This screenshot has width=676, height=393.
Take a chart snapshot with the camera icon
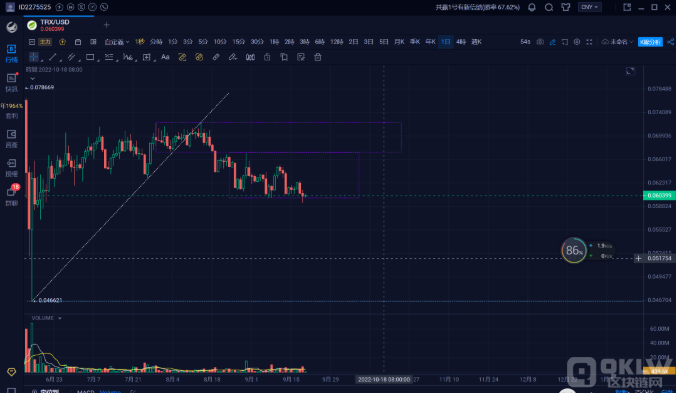click(x=540, y=42)
